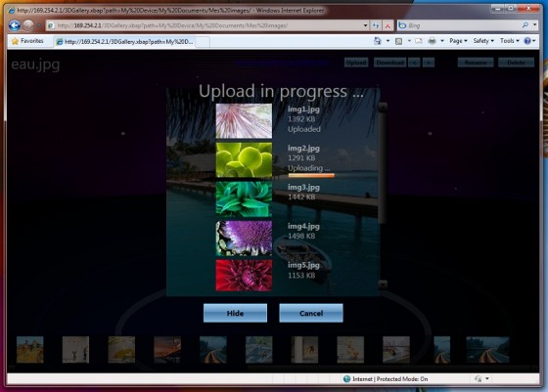Click the Refresh icon beside address bar

[x=376, y=25]
